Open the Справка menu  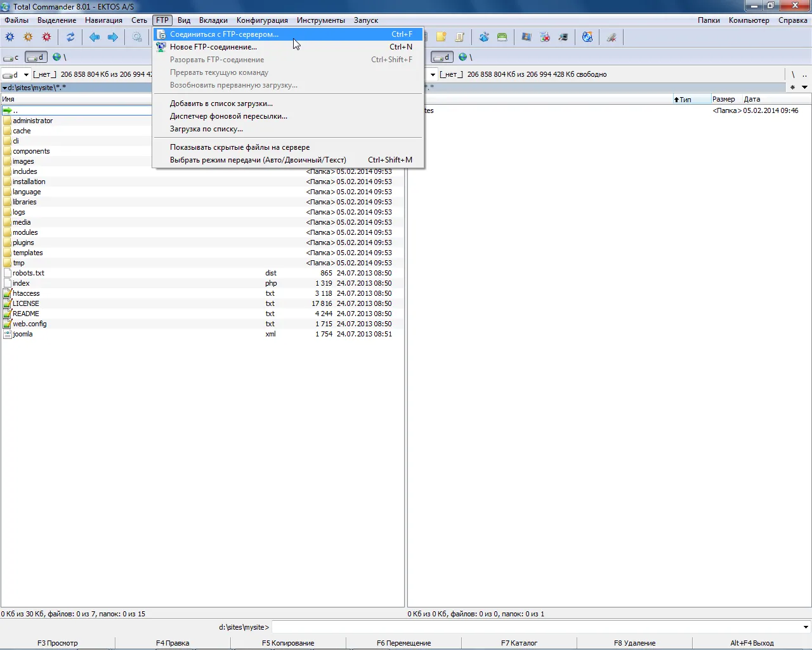click(793, 20)
